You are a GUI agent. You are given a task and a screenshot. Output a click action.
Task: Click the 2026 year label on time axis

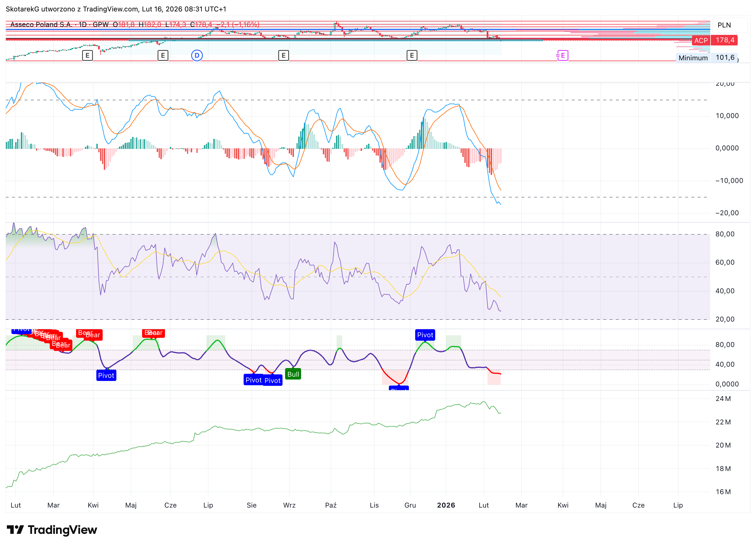(x=446, y=505)
